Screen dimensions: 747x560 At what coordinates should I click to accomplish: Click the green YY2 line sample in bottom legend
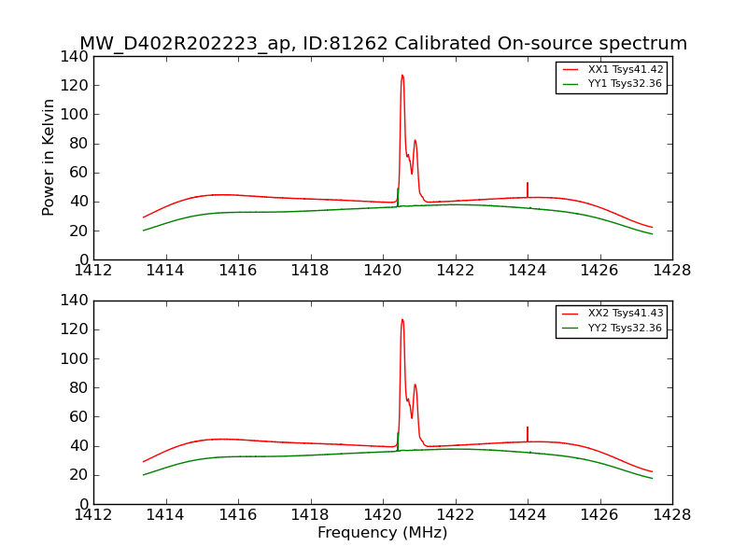pos(571,329)
